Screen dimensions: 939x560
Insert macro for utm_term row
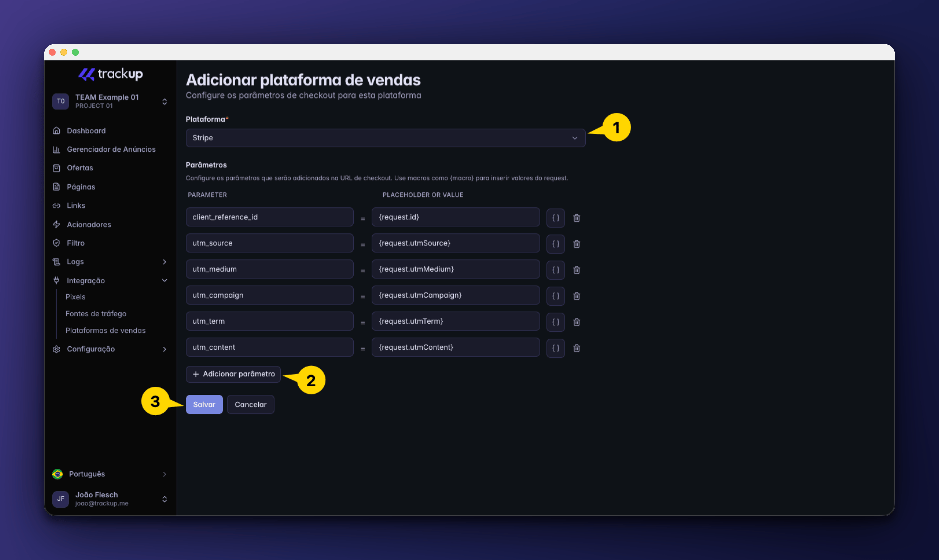pyautogui.click(x=555, y=322)
